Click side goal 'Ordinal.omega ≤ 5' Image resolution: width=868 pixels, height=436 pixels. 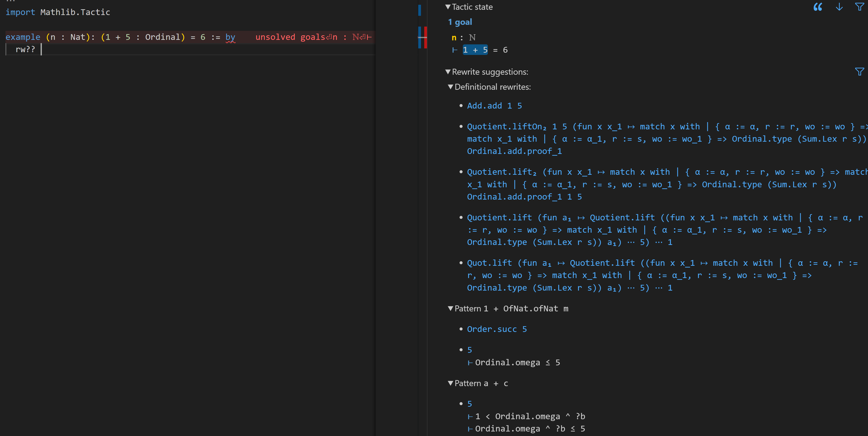pos(517,363)
